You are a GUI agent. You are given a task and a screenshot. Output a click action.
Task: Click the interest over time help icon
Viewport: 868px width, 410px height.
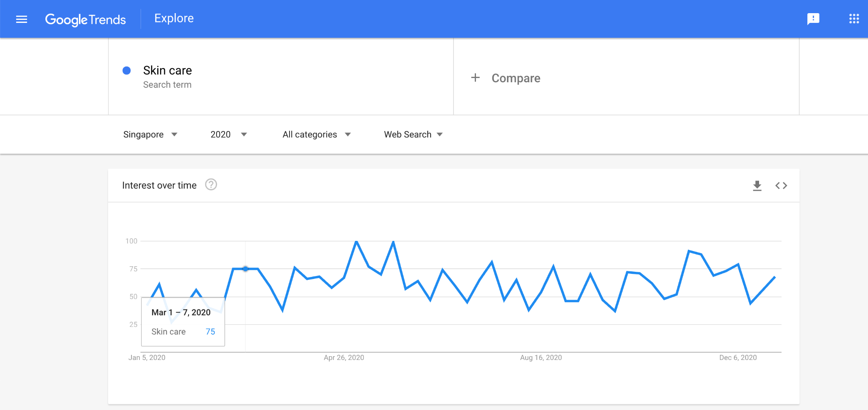(x=211, y=185)
